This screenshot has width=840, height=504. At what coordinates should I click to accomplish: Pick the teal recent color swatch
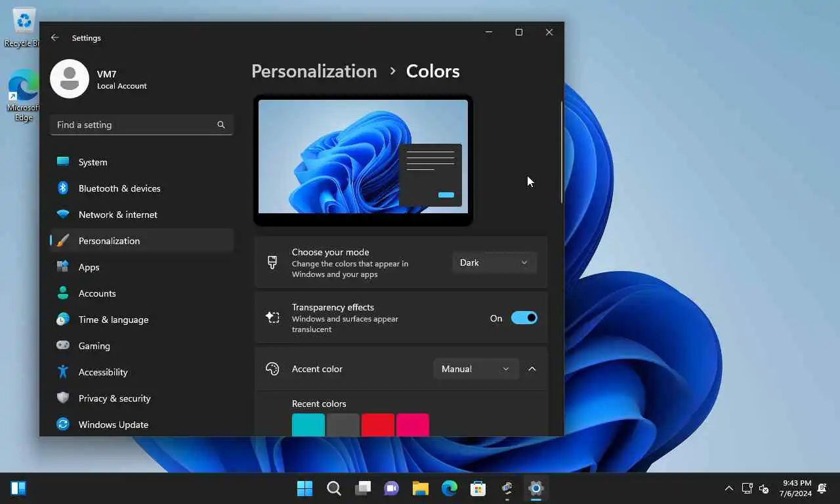pyautogui.click(x=308, y=425)
